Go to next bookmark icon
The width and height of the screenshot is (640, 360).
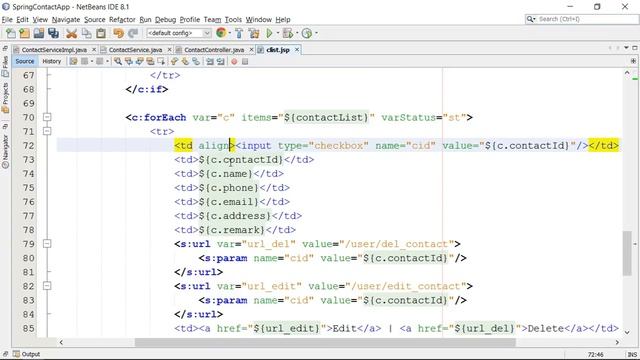click(x=185, y=61)
